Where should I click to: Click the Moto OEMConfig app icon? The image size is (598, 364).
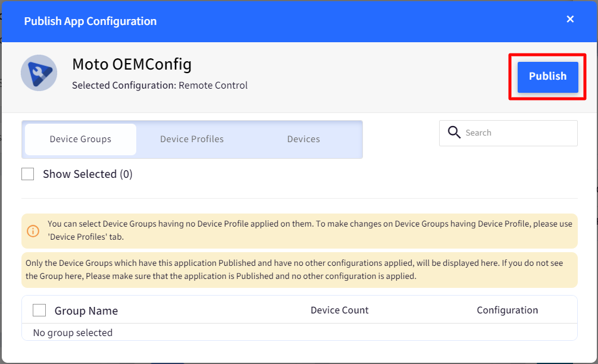(x=39, y=73)
